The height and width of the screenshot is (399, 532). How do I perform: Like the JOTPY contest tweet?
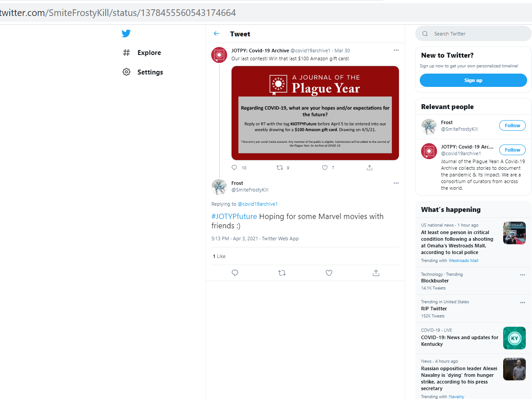click(x=325, y=168)
